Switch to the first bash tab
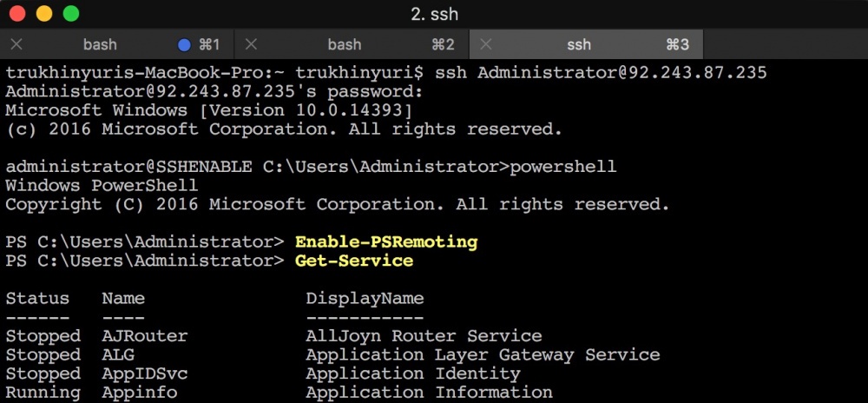This screenshot has height=403, width=868. click(x=100, y=45)
